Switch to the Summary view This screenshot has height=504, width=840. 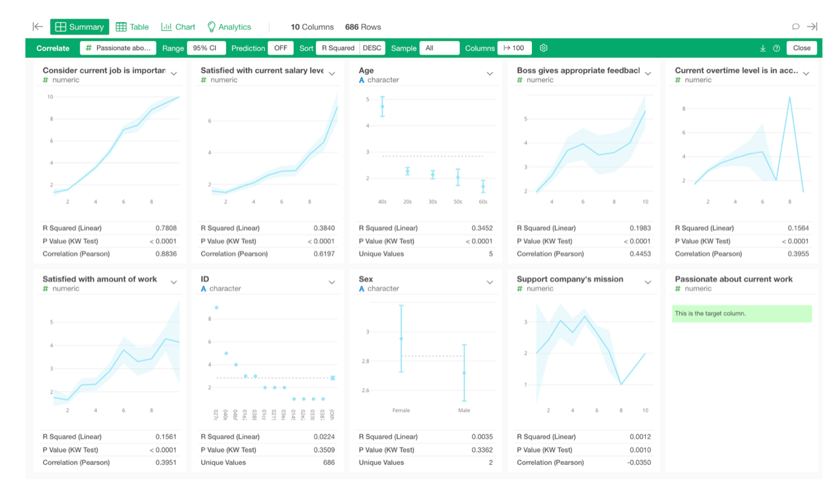[79, 27]
